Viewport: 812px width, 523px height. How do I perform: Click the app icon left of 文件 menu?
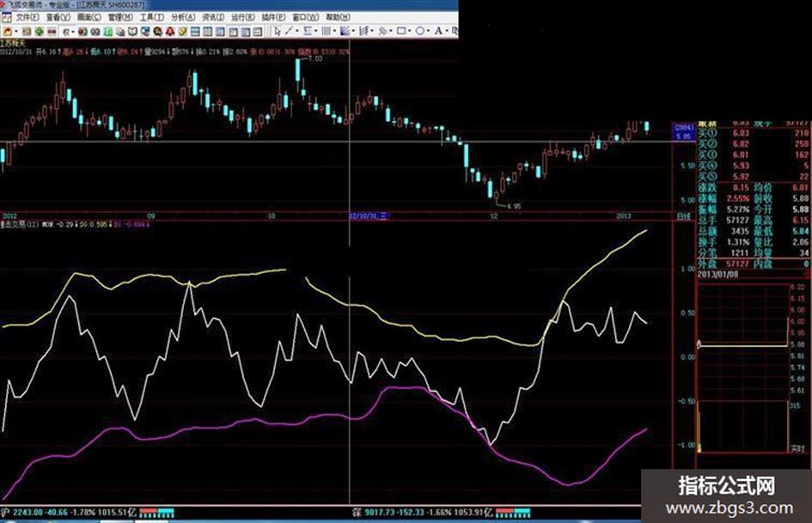(x=6, y=18)
